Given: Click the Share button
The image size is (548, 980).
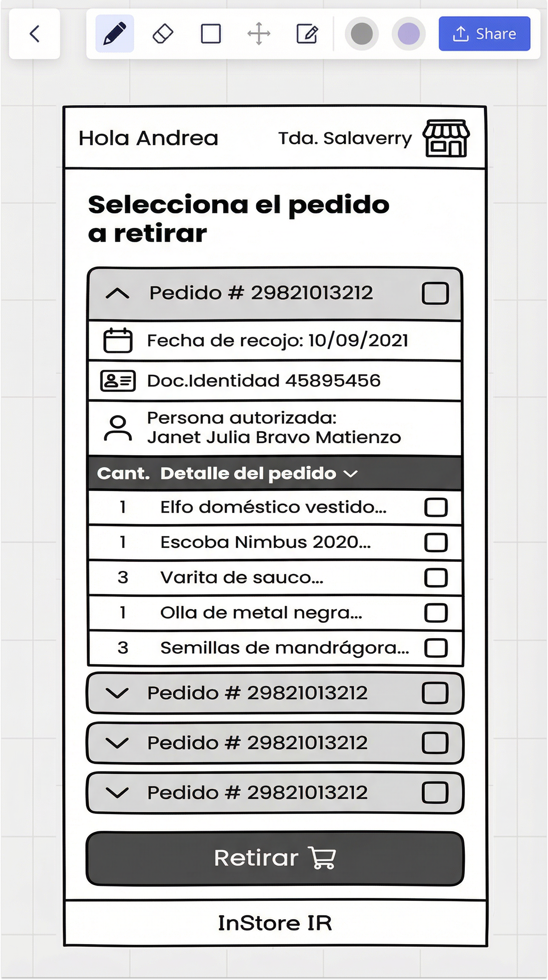Looking at the screenshot, I should [484, 34].
